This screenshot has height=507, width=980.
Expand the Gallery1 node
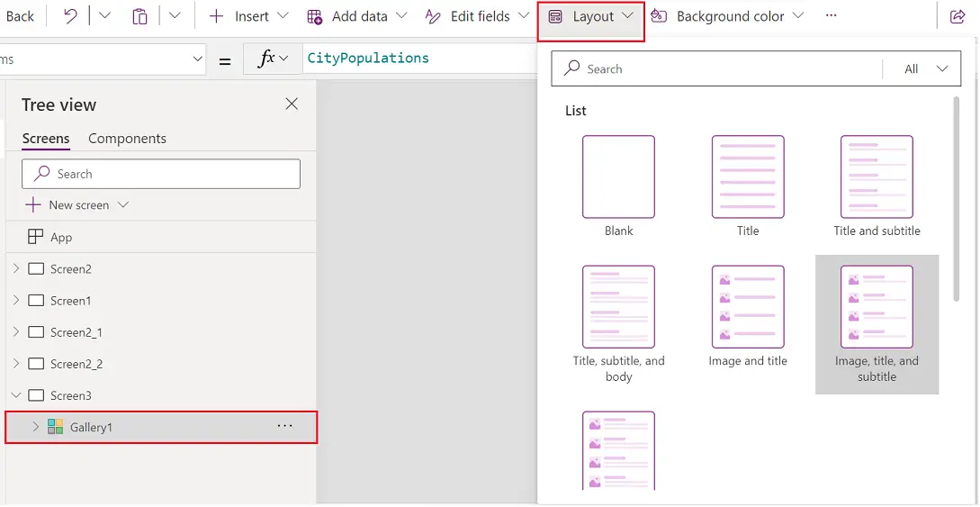(36, 427)
